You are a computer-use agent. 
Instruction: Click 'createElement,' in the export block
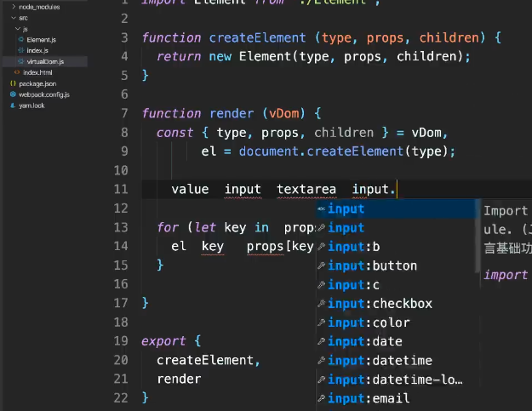click(x=209, y=360)
